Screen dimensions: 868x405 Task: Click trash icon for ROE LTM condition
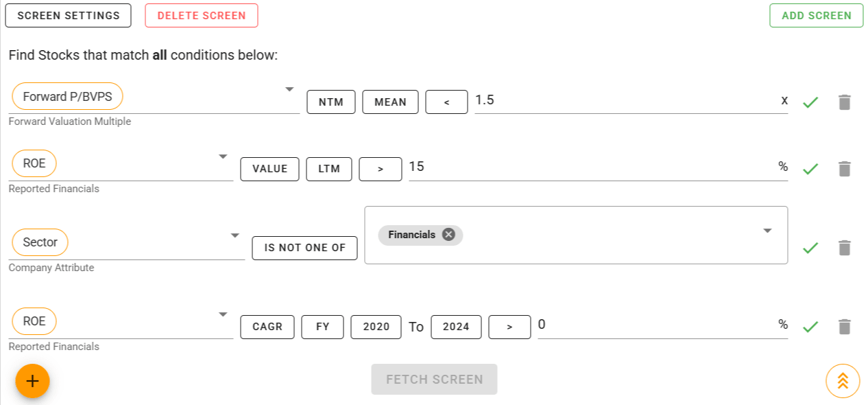click(844, 169)
